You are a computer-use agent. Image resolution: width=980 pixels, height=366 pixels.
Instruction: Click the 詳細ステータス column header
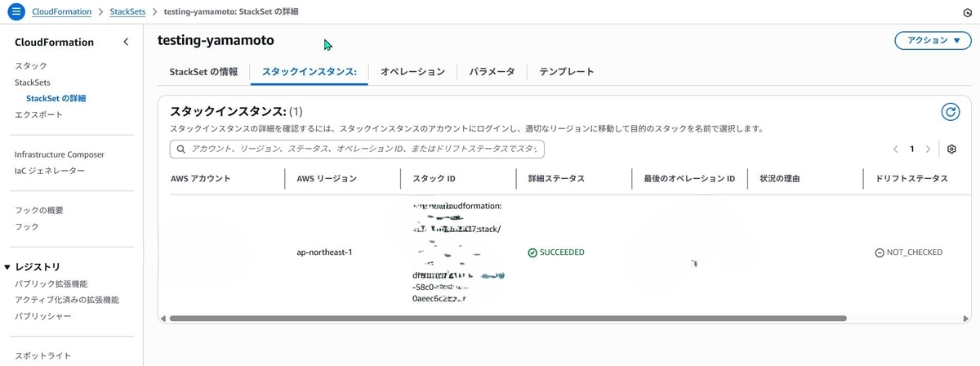(x=556, y=178)
